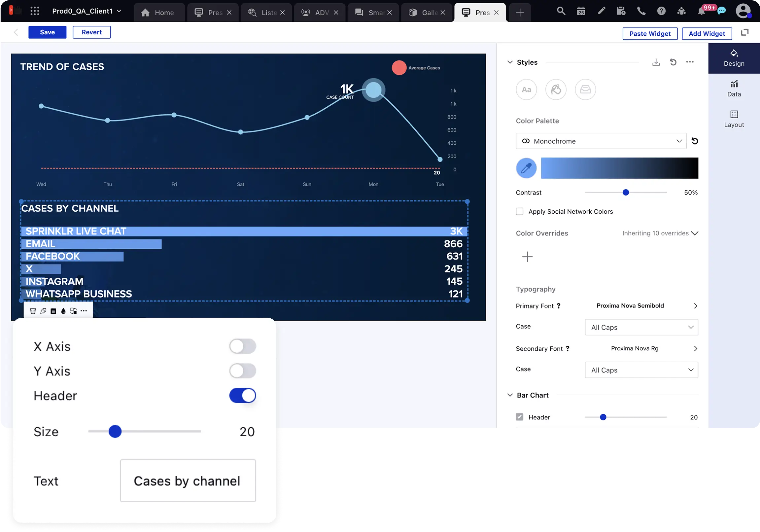Viewport: 760px width, 532px height.
Task: Reset the color palette with the undo arrow
Action: pos(695,141)
